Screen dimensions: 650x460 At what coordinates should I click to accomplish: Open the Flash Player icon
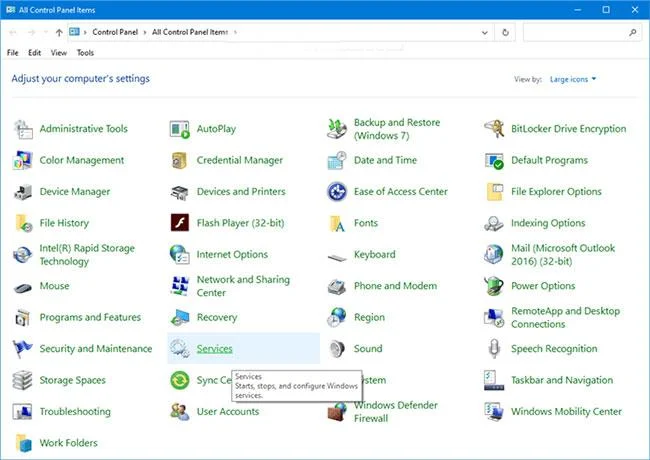pyautogui.click(x=180, y=223)
